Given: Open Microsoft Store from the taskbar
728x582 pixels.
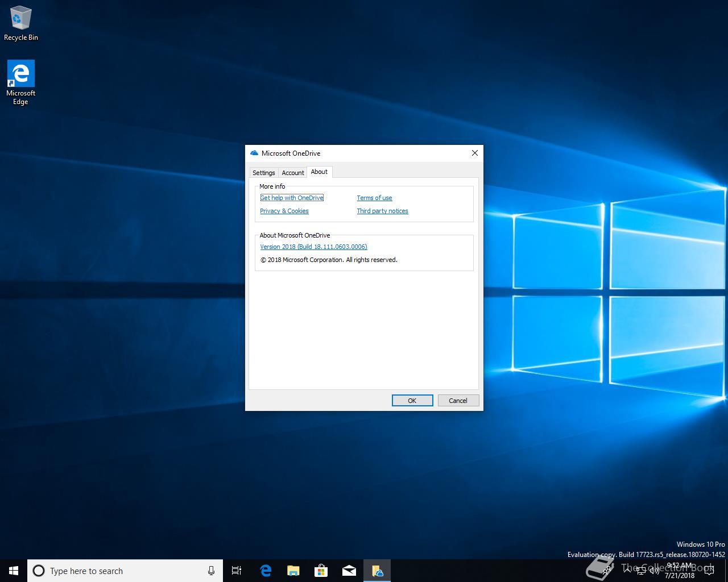Looking at the screenshot, I should pos(321,571).
